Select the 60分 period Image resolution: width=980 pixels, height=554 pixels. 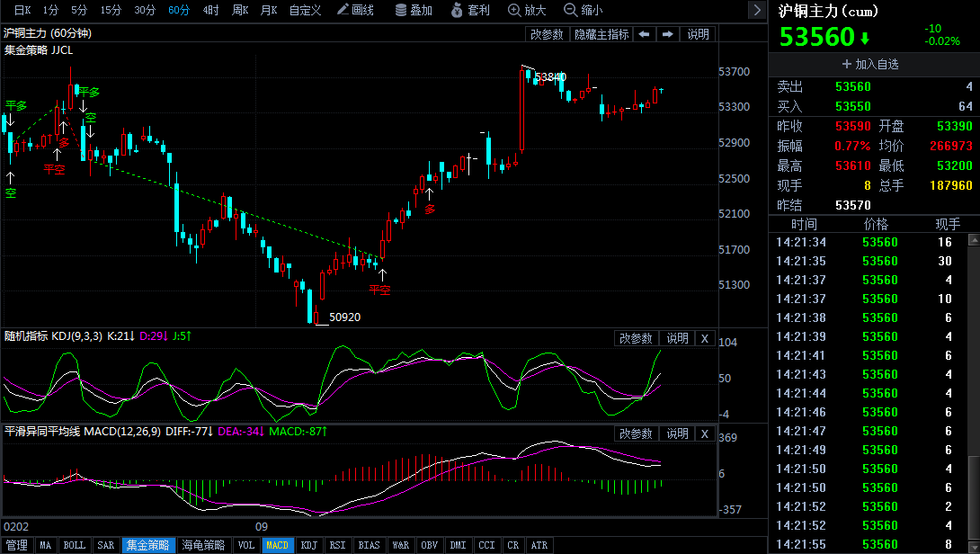[179, 10]
